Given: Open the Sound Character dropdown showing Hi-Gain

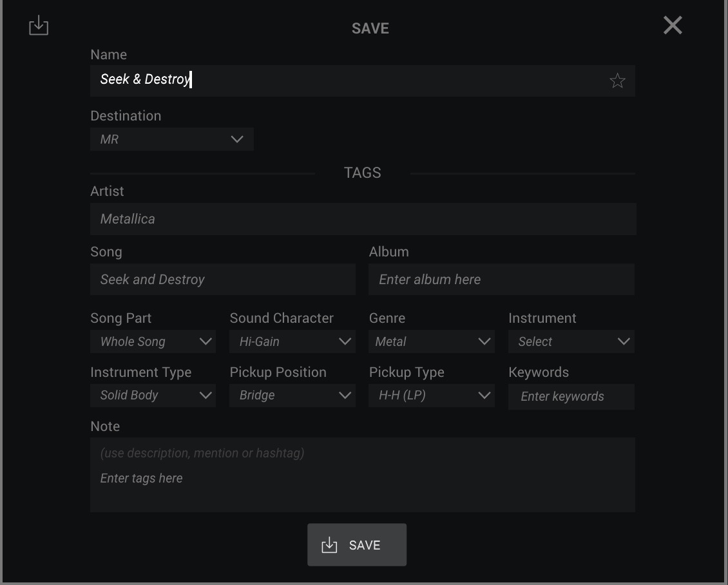Looking at the screenshot, I should pos(292,341).
